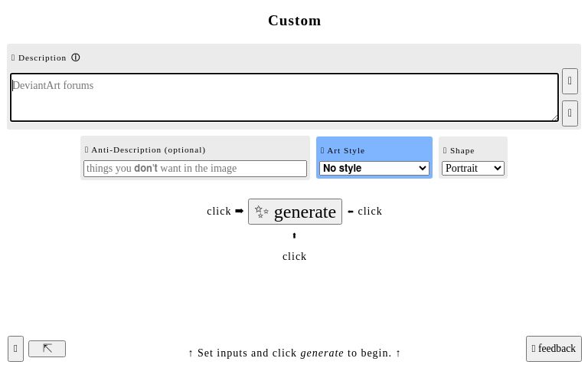Click the info icon beside Description
The height and width of the screenshot is (368, 588).
76,58
